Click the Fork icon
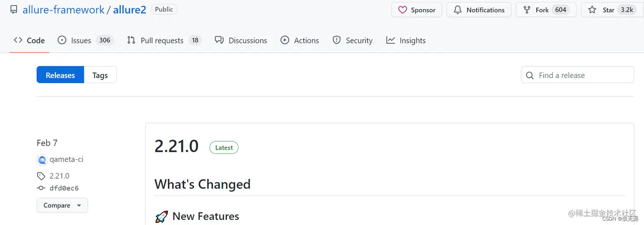 coord(527,10)
